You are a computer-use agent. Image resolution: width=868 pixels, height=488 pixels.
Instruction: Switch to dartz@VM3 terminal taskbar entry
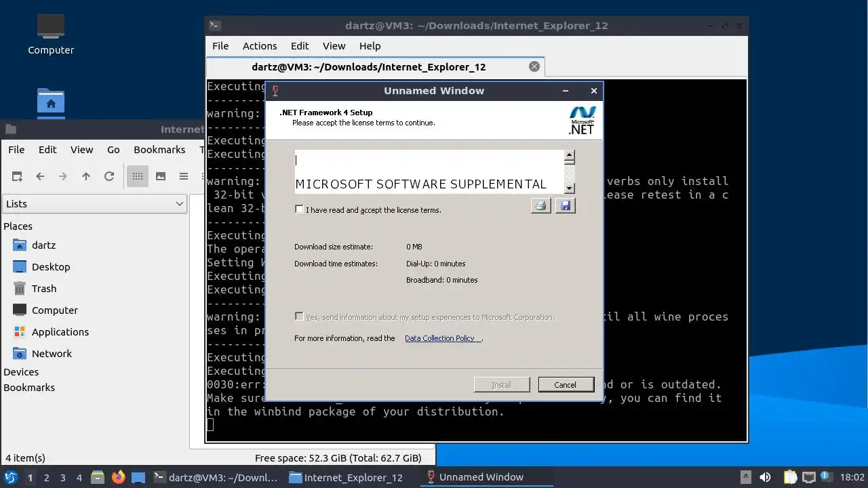point(216,477)
